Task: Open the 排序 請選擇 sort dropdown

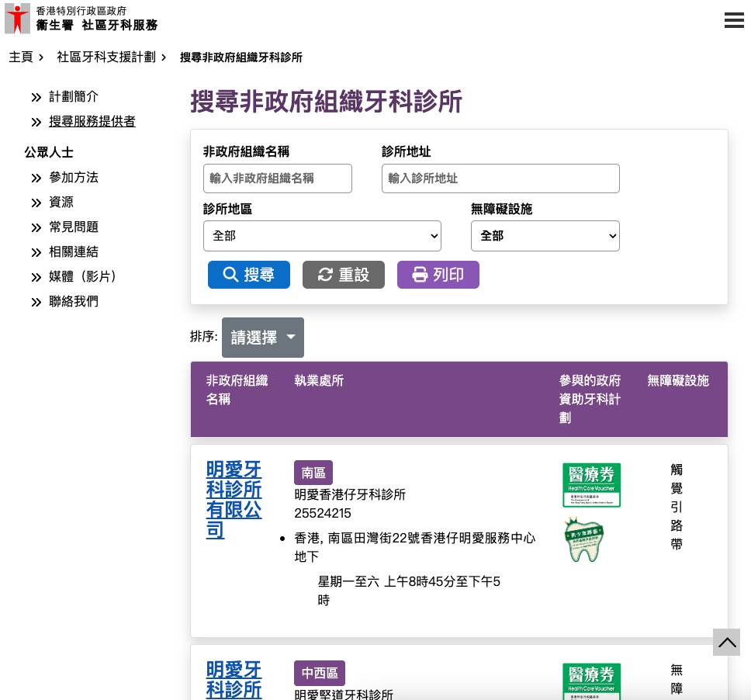Action: 262,338
